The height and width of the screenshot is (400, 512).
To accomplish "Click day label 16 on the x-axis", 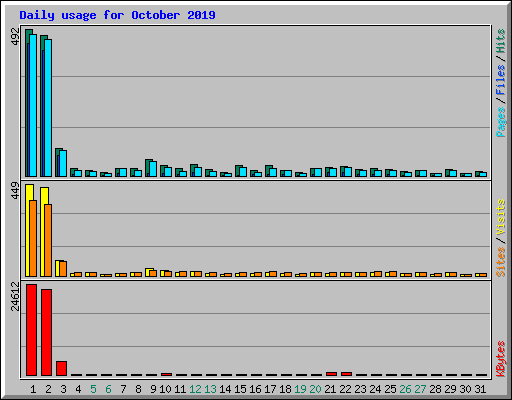I will tap(255, 389).
